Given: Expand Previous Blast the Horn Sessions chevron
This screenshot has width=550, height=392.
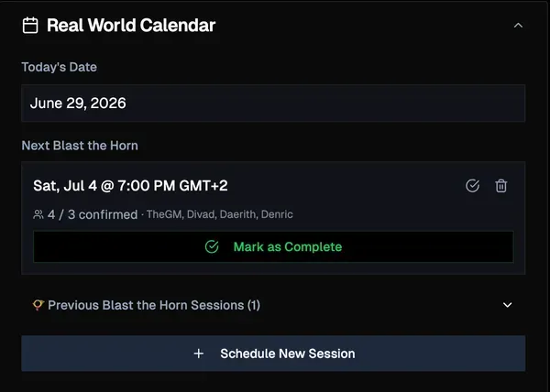Looking at the screenshot, I should [507, 305].
